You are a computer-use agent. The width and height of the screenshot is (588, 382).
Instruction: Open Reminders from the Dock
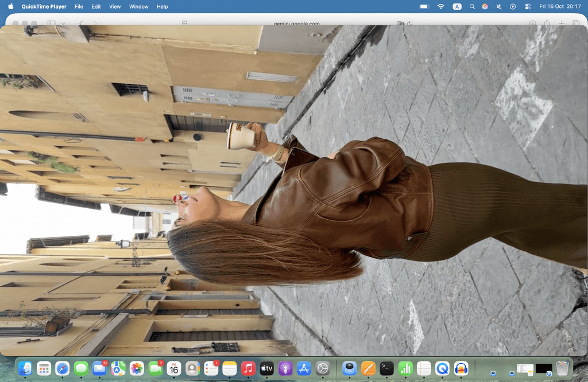click(211, 369)
